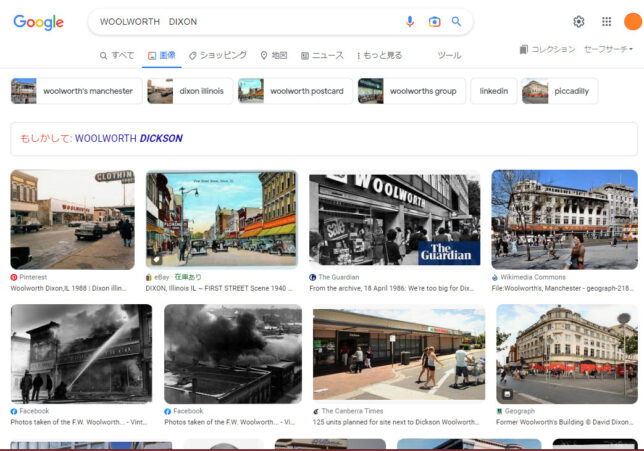
Task: Open the Facebook smoke aerial photo
Action: click(233, 354)
